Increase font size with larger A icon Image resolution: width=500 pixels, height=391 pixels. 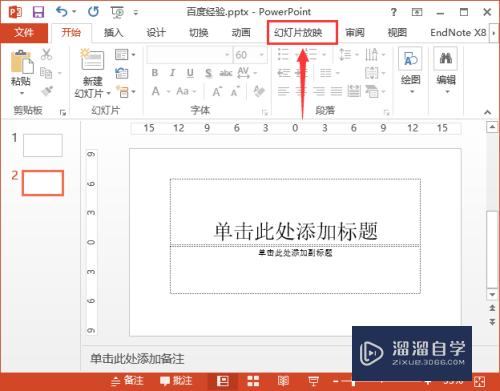217,91
